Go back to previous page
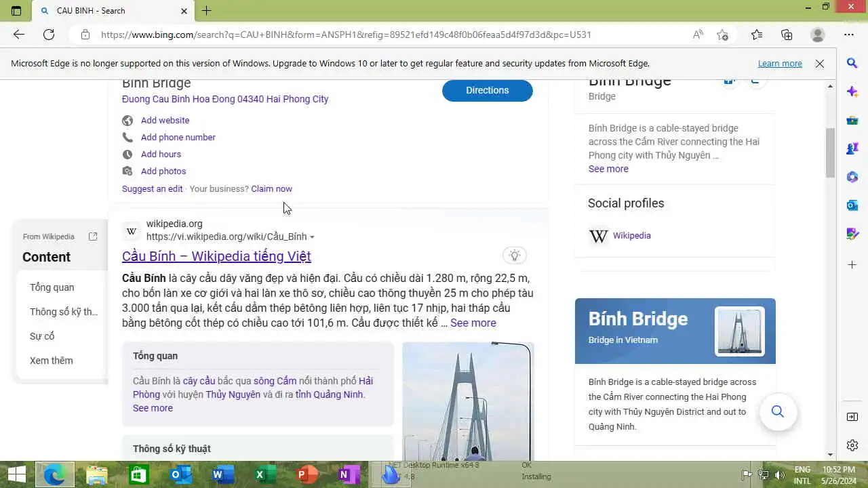Image resolution: width=868 pixels, height=488 pixels. pos(18,35)
